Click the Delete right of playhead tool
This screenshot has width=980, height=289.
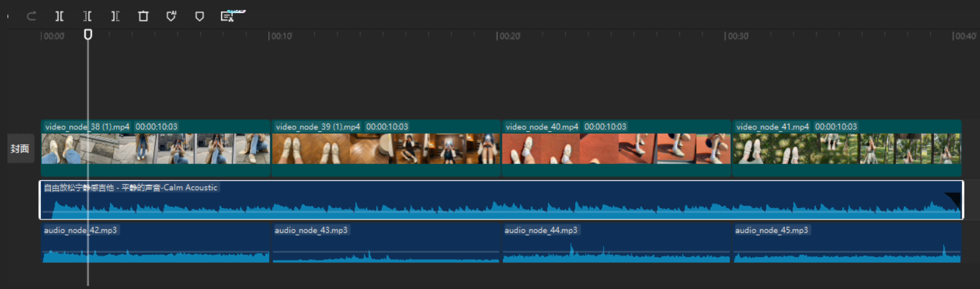point(116,16)
